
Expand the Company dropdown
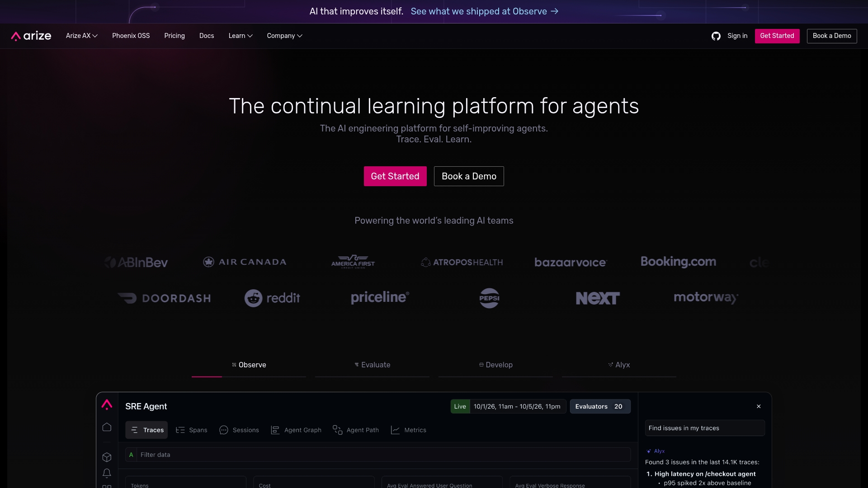(285, 36)
